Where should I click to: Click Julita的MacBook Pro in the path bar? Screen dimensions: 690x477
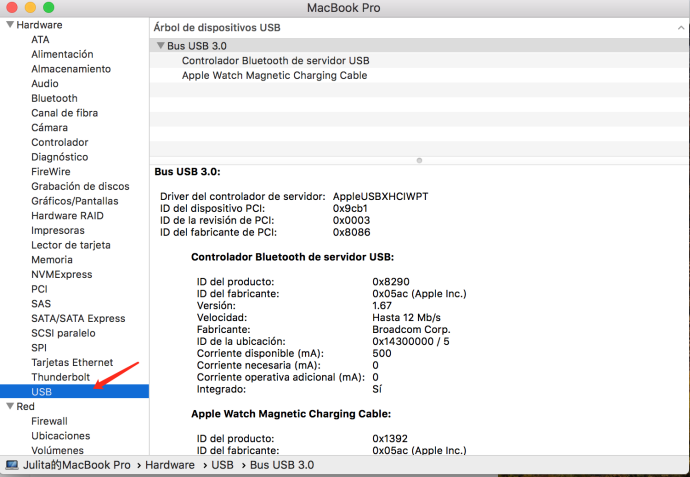(x=77, y=465)
